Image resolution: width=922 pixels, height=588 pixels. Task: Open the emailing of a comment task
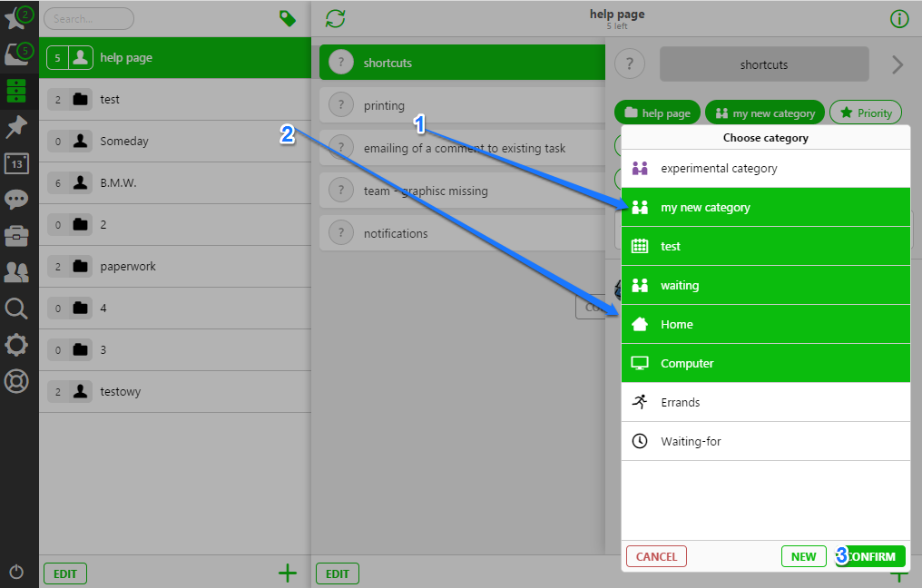pos(462,148)
